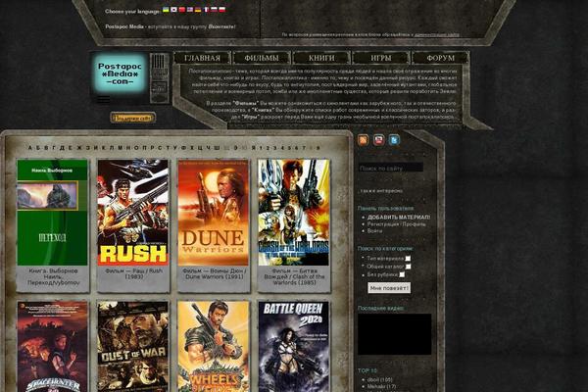Screen dimensions: 588x392
Task: Follow the 'Вконтакте!' group link
Action: (222, 26)
